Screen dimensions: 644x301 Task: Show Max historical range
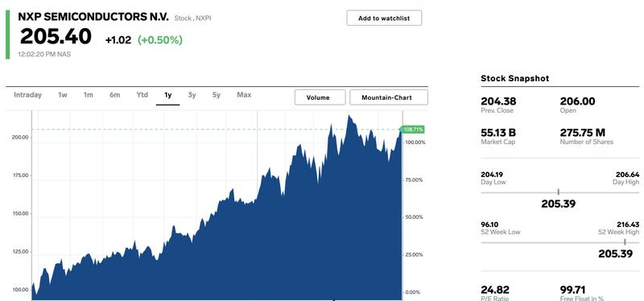click(x=244, y=95)
